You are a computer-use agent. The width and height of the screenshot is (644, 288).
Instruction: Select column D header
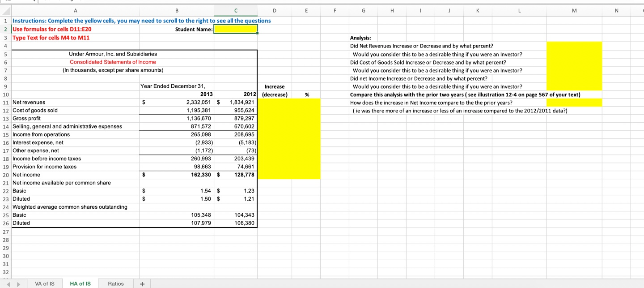coord(274,10)
